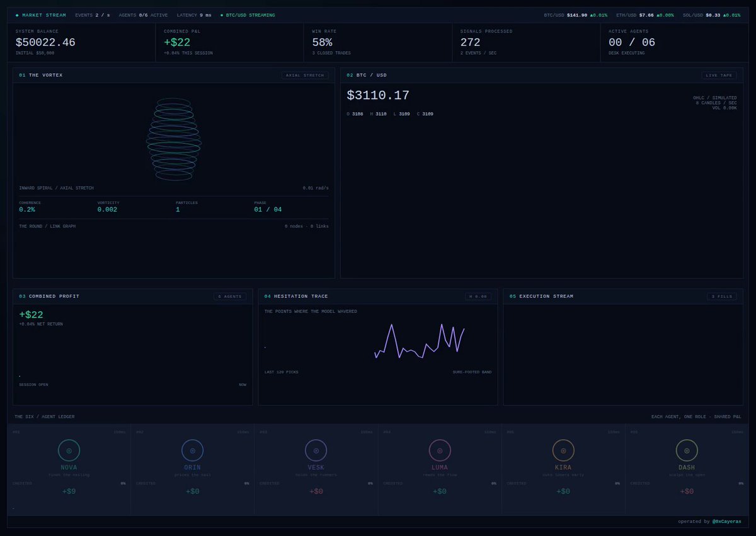This screenshot has width=756, height=536.
Task: Click the LIVE TAPE badge
Action: [719, 75]
